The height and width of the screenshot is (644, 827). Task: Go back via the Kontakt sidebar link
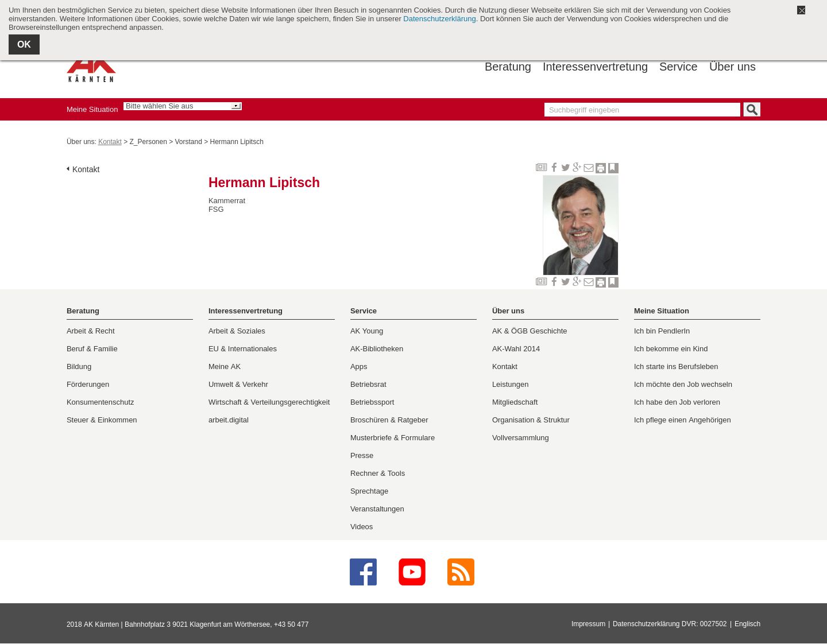(86, 169)
